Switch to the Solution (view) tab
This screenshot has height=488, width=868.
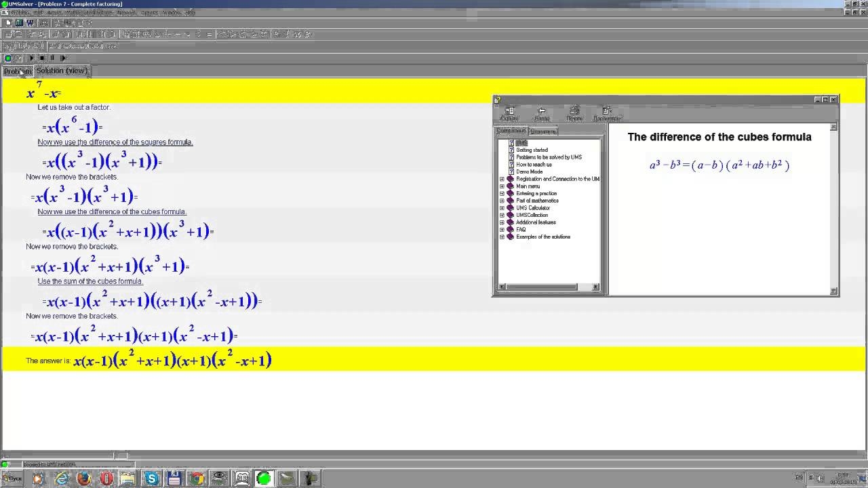coord(62,71)
